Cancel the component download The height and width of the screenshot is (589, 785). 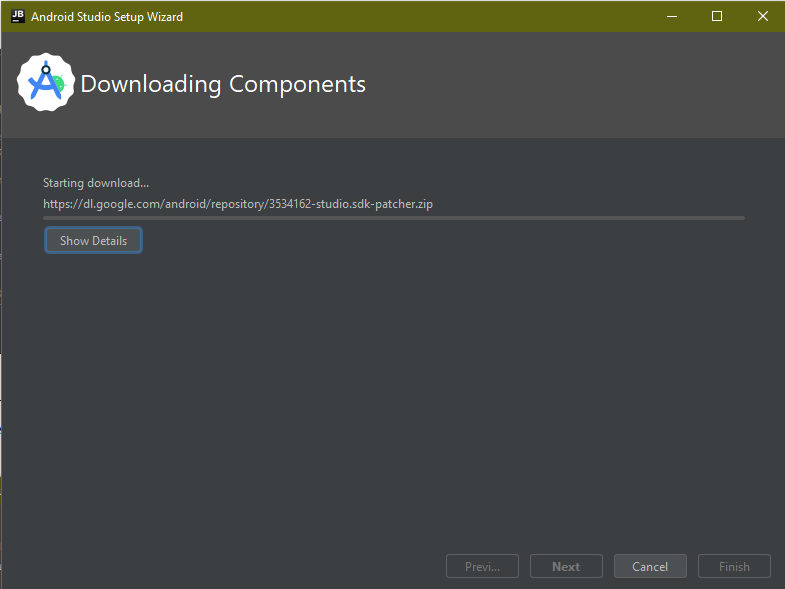click(650, 567)
